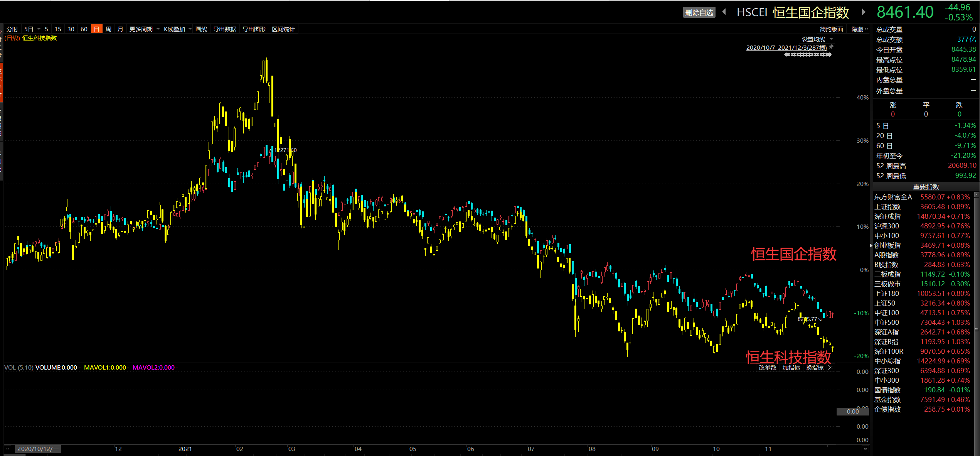The height and width of the screenshot is (456, 980).
Task: Go to previous index with left arrow
Action: tap(724, 12)
